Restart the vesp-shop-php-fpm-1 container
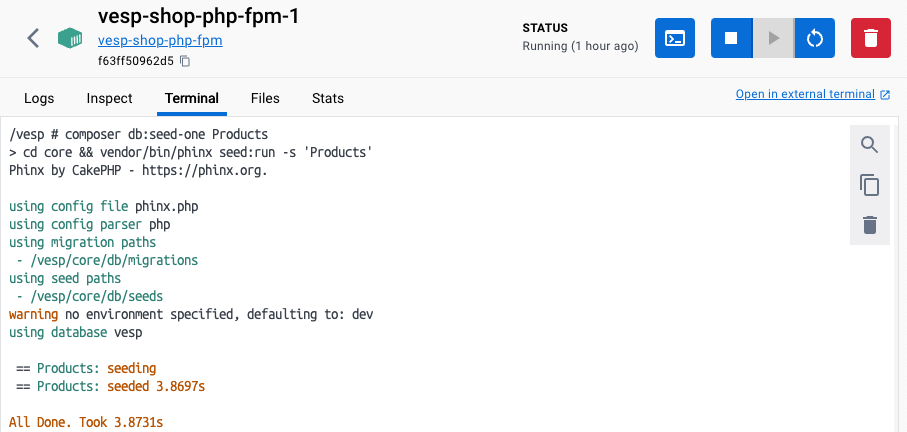 click(814, 38)
